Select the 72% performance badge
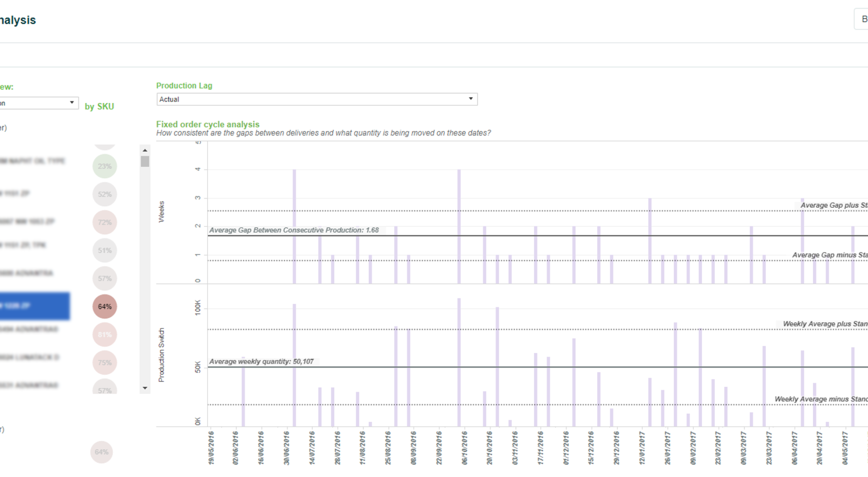 (x=105, y=222)
